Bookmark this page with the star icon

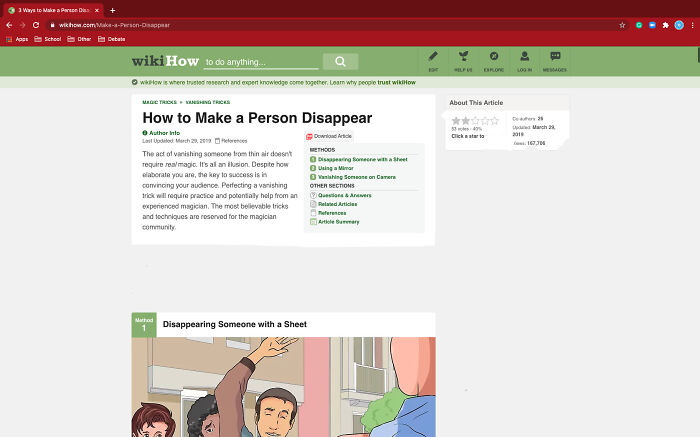(622, 25)
